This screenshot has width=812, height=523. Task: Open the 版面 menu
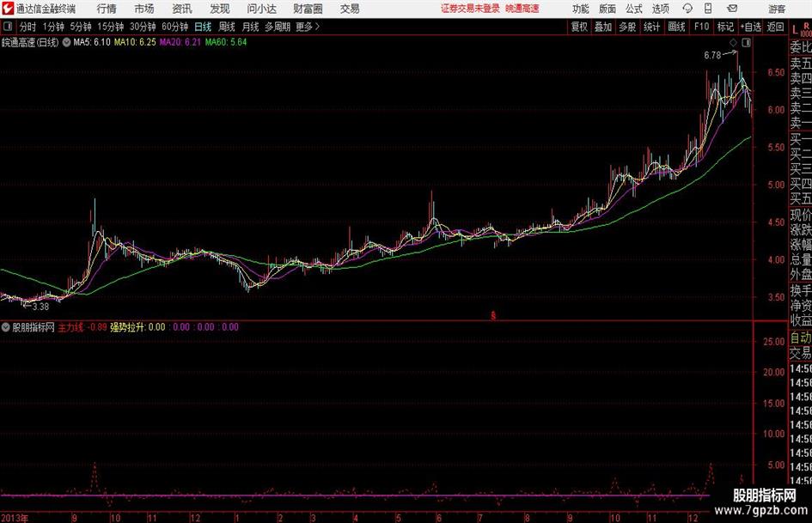(x=607, y=9)
